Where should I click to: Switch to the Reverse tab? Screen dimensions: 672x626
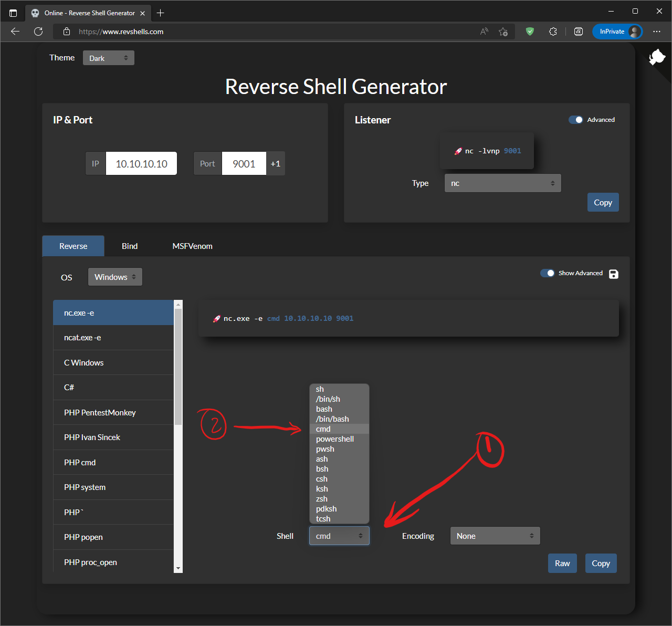73,246
